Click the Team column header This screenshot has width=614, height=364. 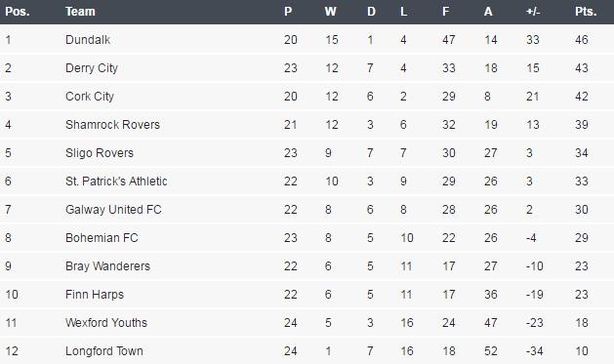pos(80,11)
